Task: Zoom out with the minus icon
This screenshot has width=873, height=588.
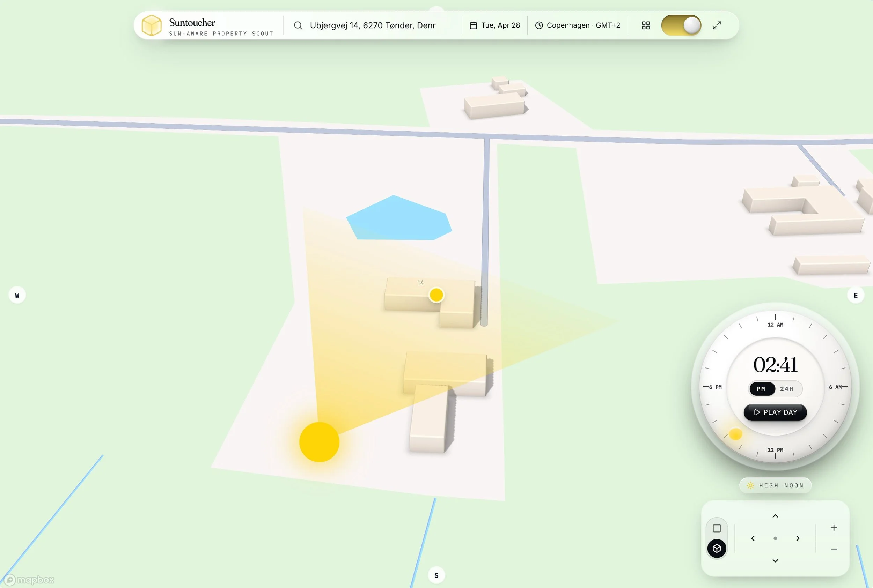Action: tap(834, 549)
